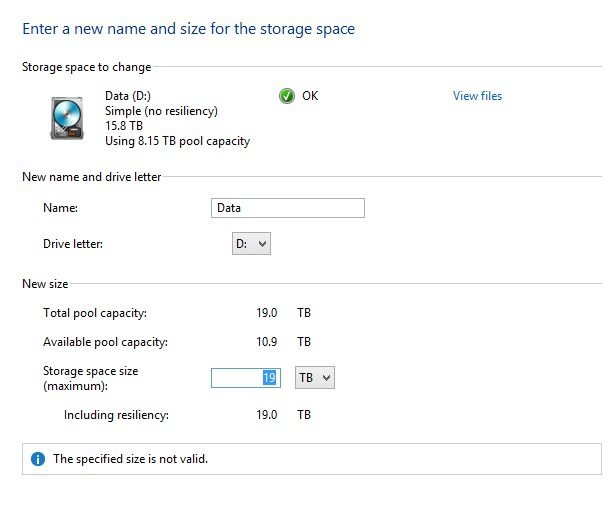Click the page heading about new name and size

[188, 29]
